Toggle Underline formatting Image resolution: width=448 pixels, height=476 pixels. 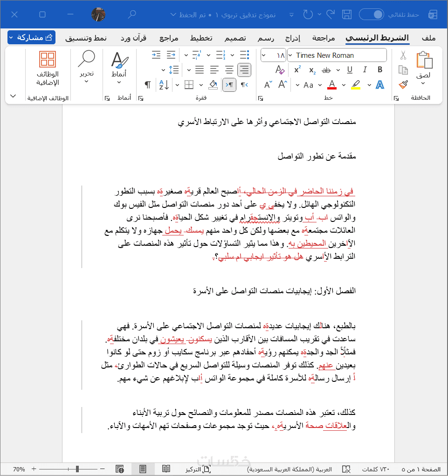point(350,70)
